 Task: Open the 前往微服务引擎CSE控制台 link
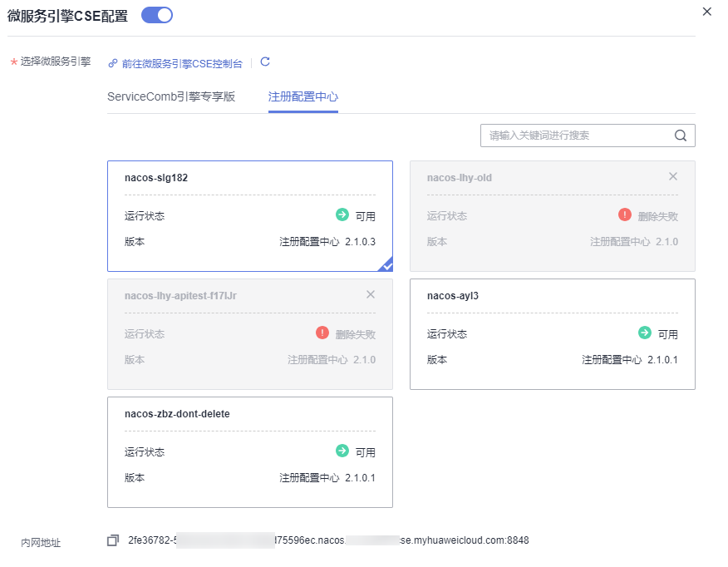(181, 63)
